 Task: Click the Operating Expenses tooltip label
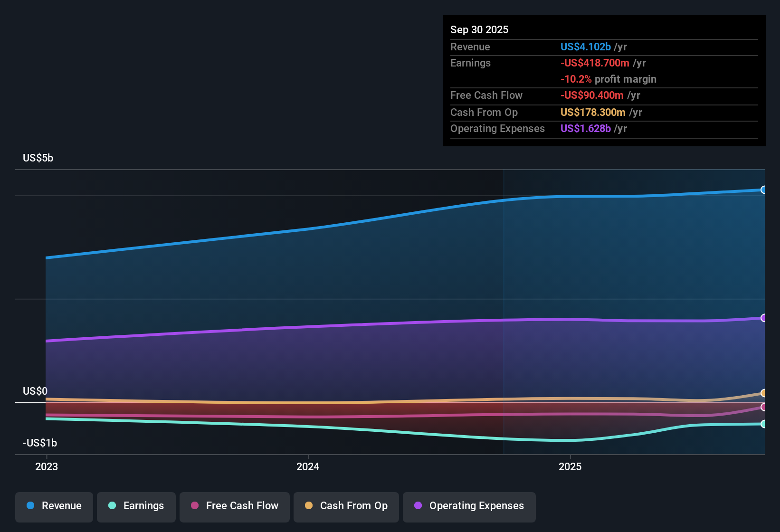(497, 128)
